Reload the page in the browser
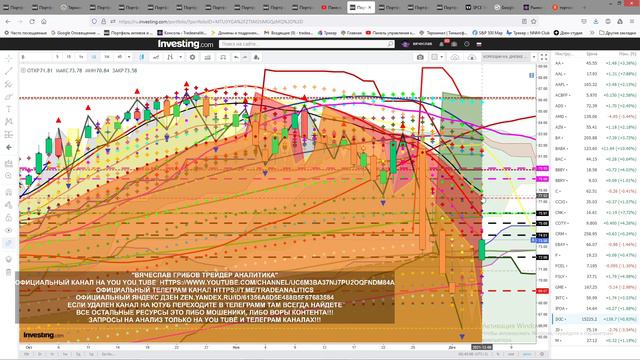640x360 pixels. [x=32, y=21]
